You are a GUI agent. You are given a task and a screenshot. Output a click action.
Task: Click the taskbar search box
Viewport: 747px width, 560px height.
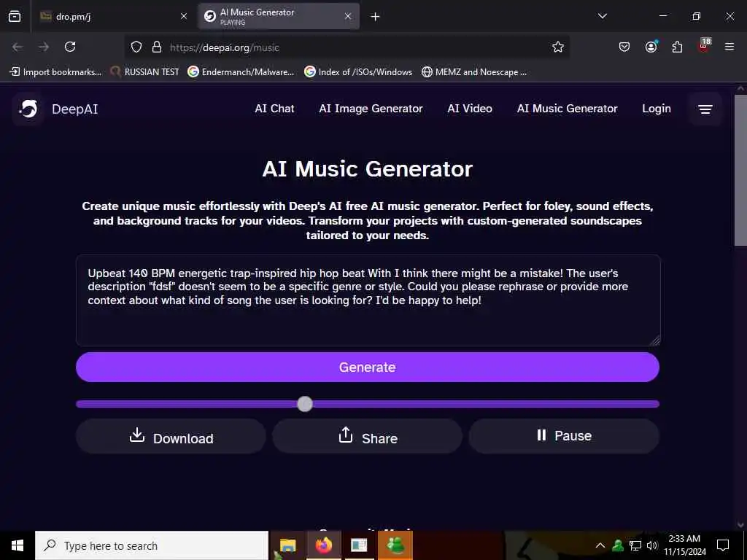(x=152, y=545)
